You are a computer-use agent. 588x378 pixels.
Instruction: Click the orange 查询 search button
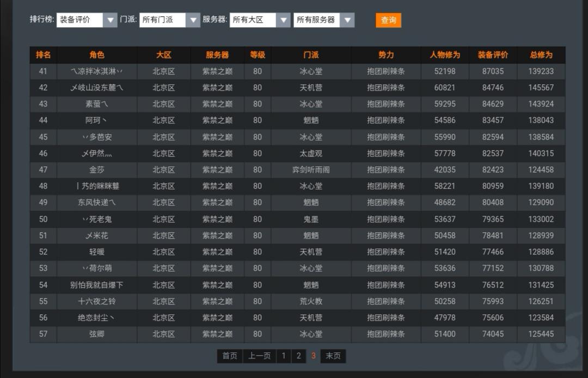click(x=388, y=20)
